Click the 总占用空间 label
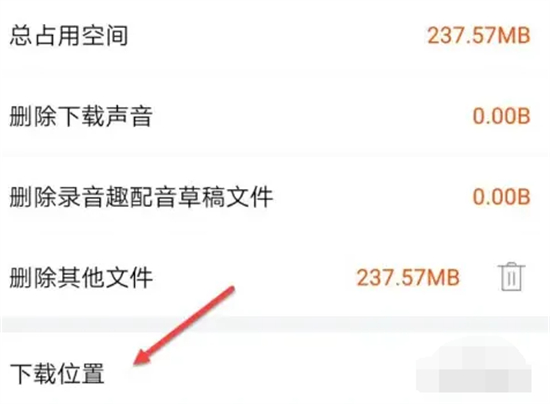 point(69,35)
